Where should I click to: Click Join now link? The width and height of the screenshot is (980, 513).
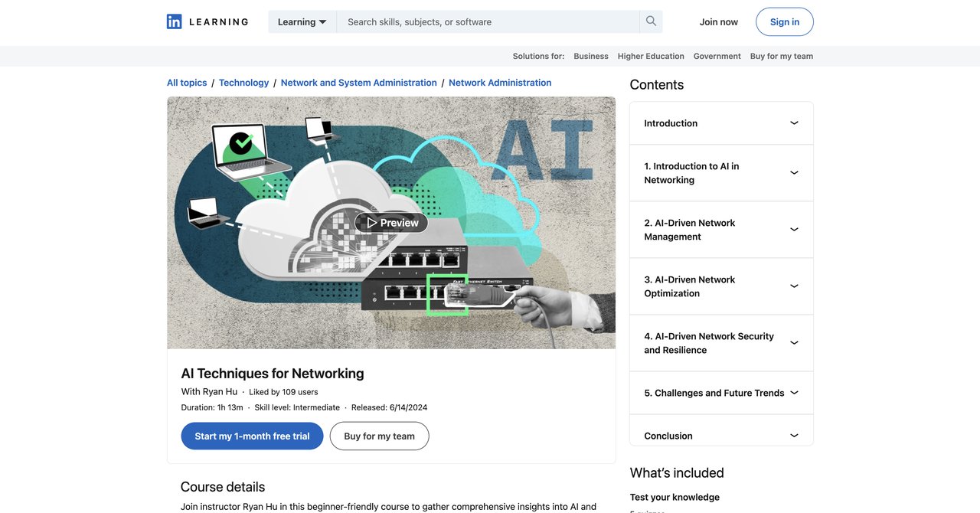click(x=719, y=21)
